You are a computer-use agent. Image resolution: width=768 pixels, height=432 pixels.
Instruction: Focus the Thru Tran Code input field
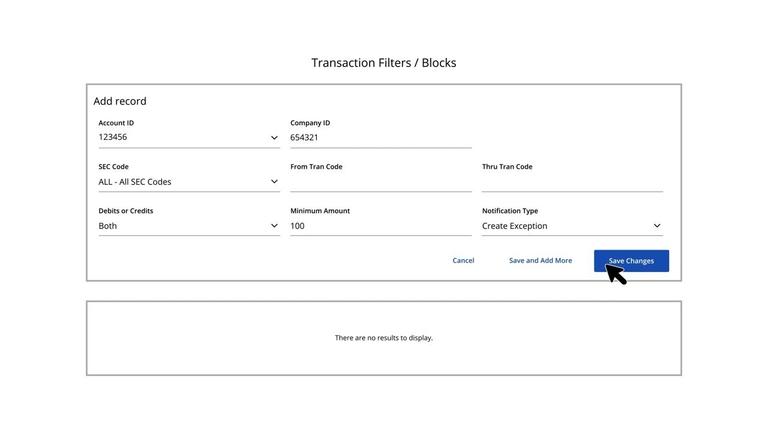(x=572, y=182)
